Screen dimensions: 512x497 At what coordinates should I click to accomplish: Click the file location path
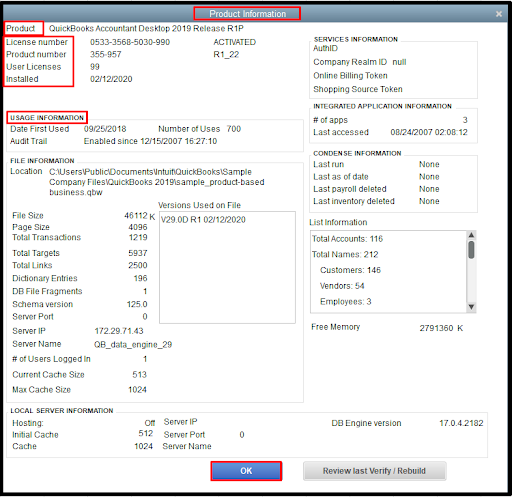(157, 182)
